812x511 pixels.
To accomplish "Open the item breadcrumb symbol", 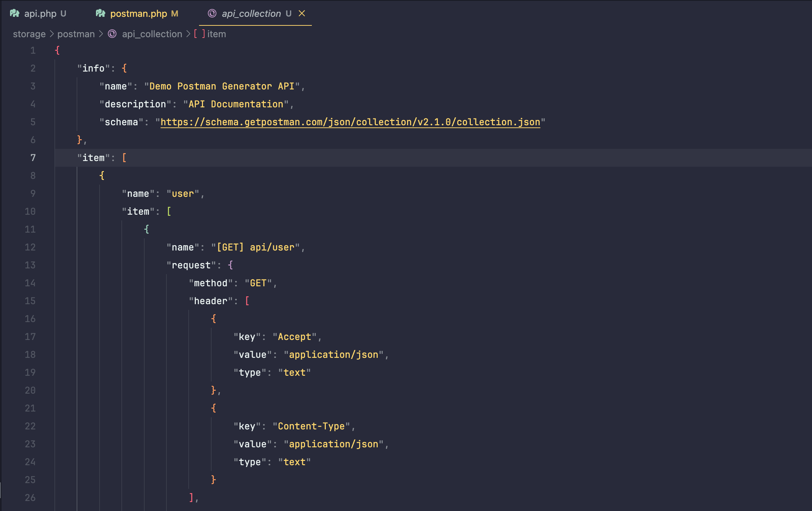I will coord(217,34).
